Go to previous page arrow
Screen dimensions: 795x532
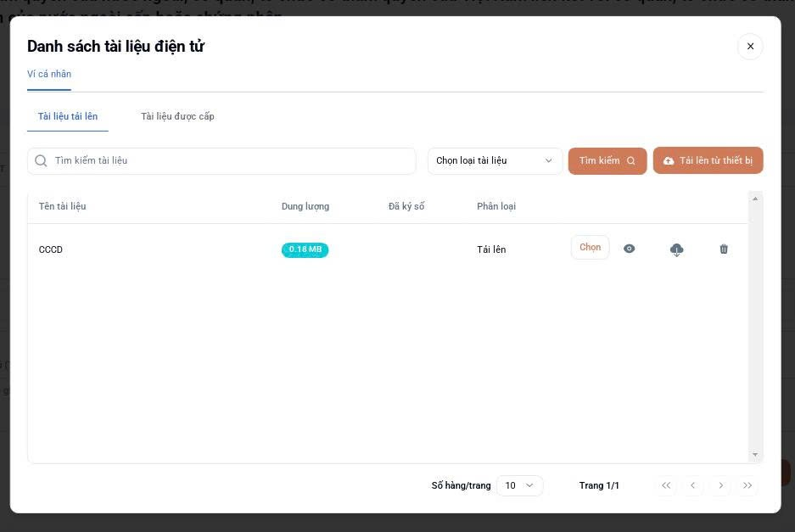(x=693, y=485)
